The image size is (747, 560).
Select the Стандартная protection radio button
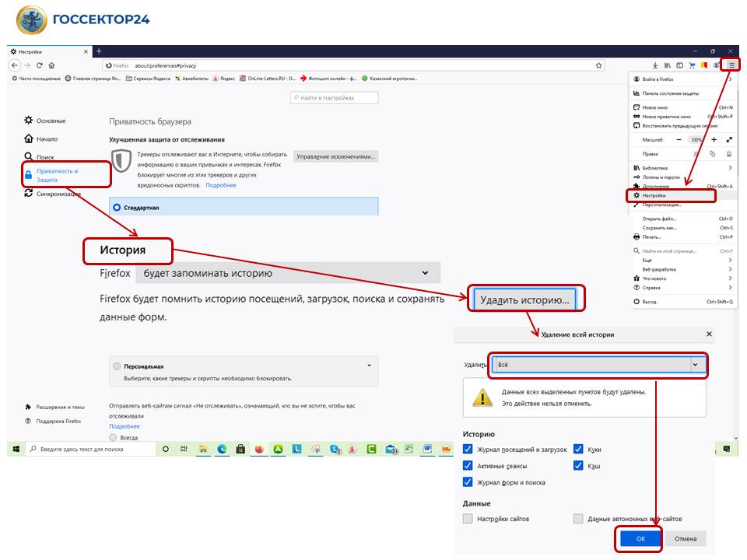pos(117,208)
